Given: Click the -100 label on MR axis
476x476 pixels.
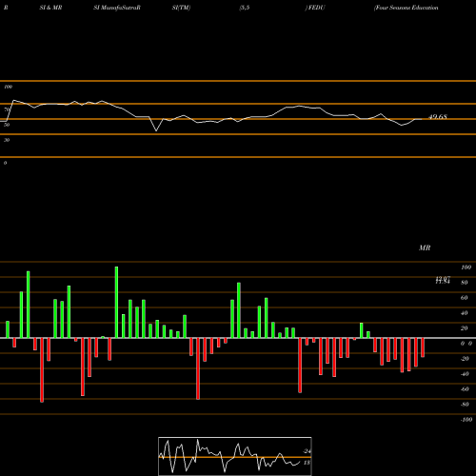Looking at the screenshot, I should point(466,420).
